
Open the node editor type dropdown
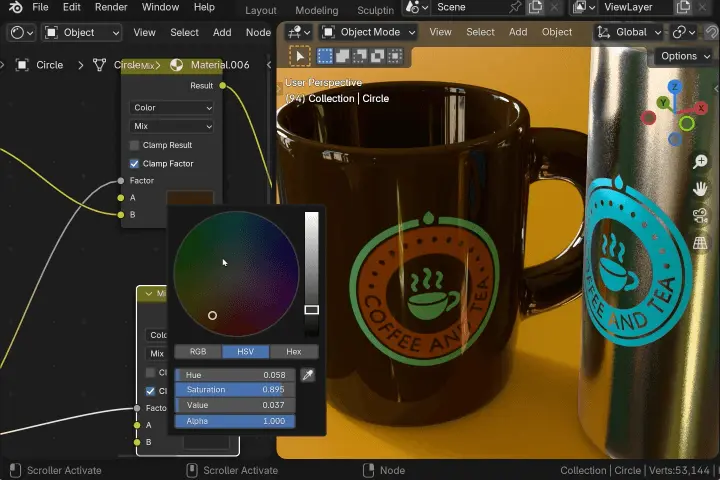pyautogui.click(x=22, y=33)
